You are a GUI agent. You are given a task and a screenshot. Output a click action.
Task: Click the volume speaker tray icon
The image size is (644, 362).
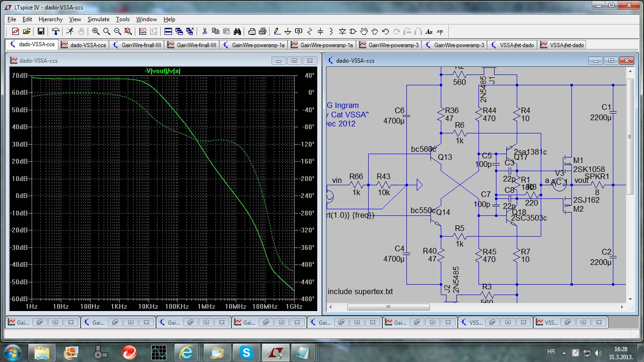pos(599,353)
